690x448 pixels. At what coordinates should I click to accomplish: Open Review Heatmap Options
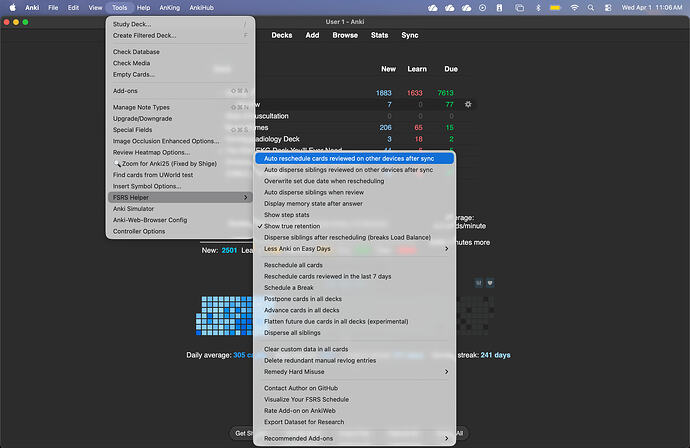(180, 152)
